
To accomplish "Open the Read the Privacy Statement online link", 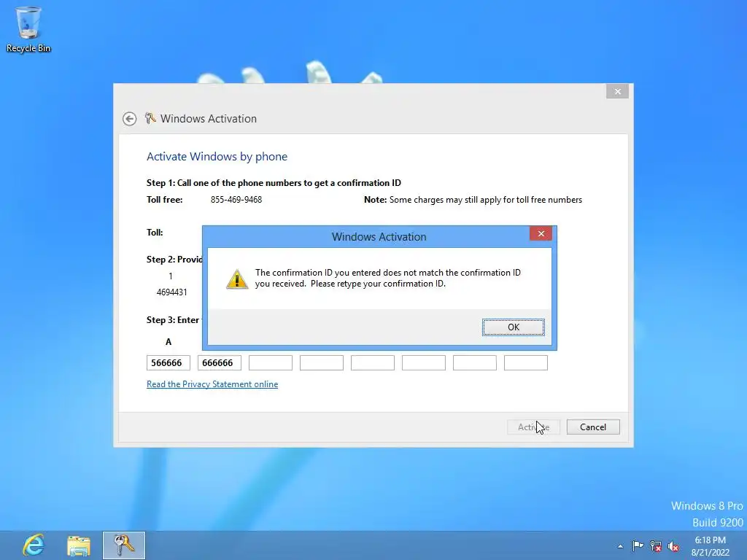I will [212, 384].
